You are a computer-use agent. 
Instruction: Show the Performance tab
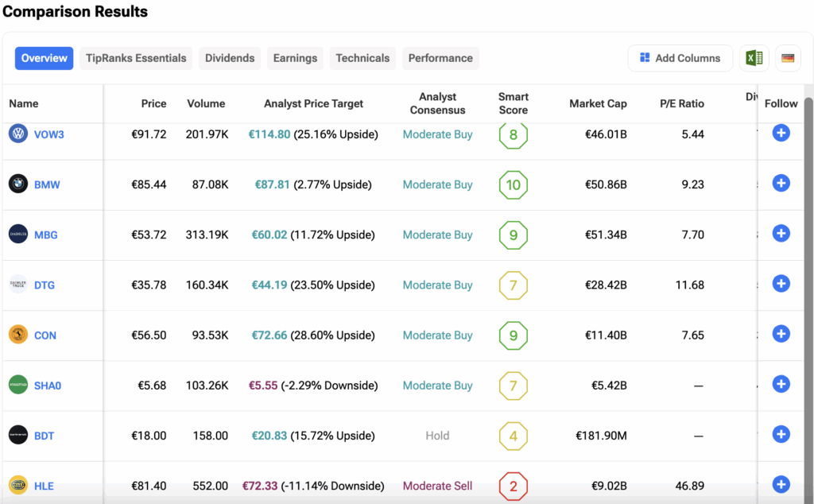coord(440,58)
